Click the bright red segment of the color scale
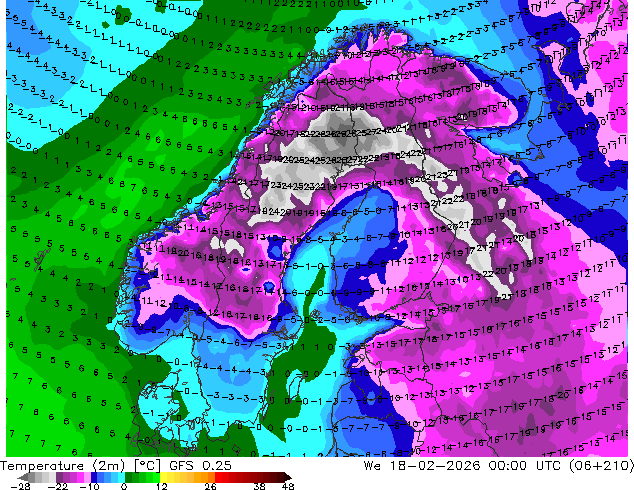634x490 pixels. [218, 477]
